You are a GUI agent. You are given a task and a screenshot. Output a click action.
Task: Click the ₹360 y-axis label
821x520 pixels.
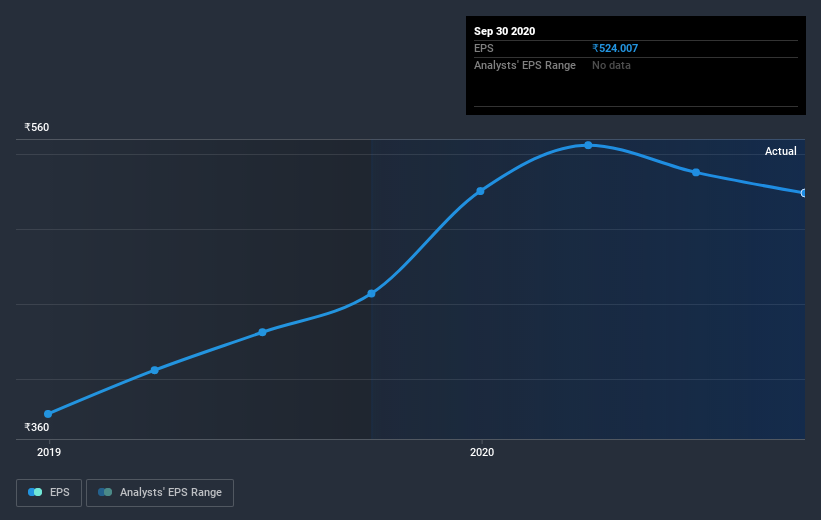point(37,427)
